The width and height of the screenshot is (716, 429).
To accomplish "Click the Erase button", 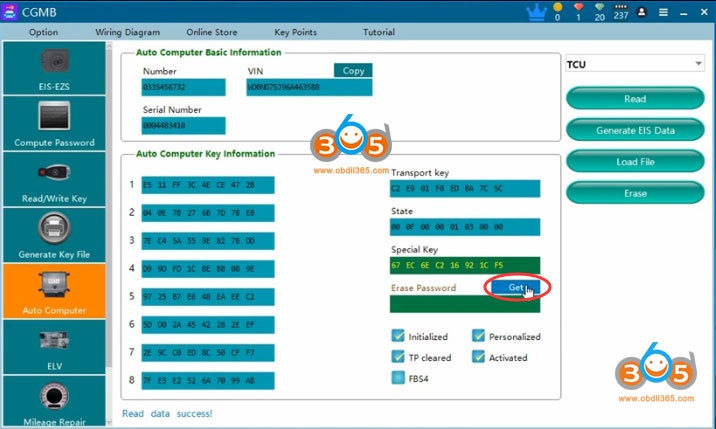I will (x=635, y=193).
